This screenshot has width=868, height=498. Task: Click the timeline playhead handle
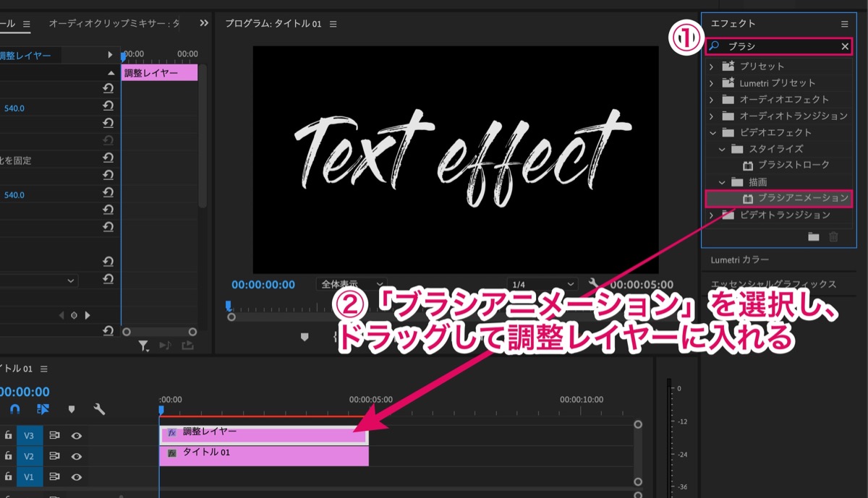(161, 411)
